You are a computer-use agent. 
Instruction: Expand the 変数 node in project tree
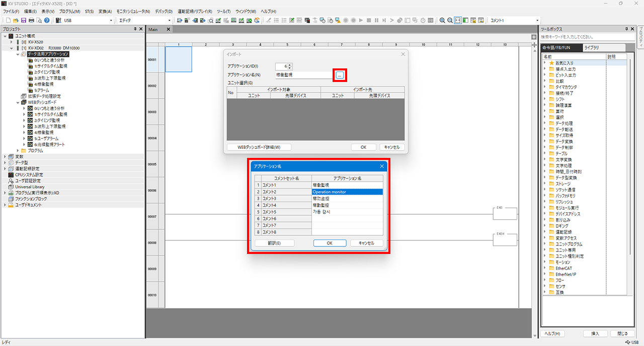pos(6,156)
